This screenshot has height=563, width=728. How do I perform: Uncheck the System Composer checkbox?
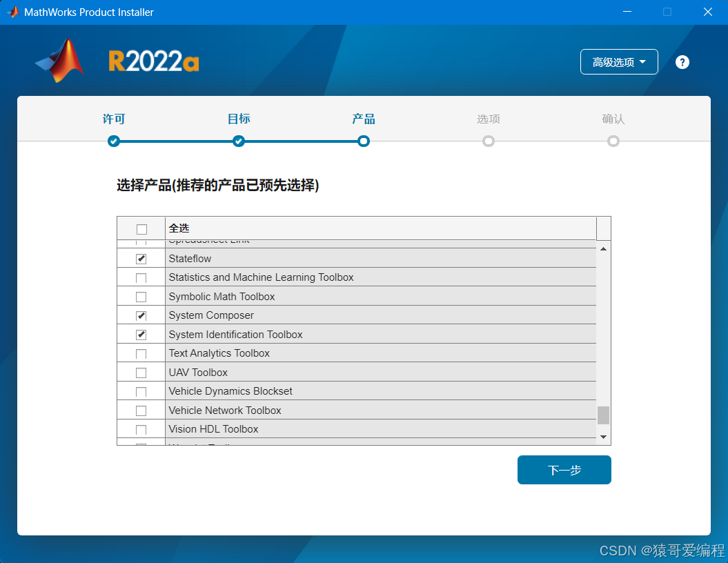(141, 316)
